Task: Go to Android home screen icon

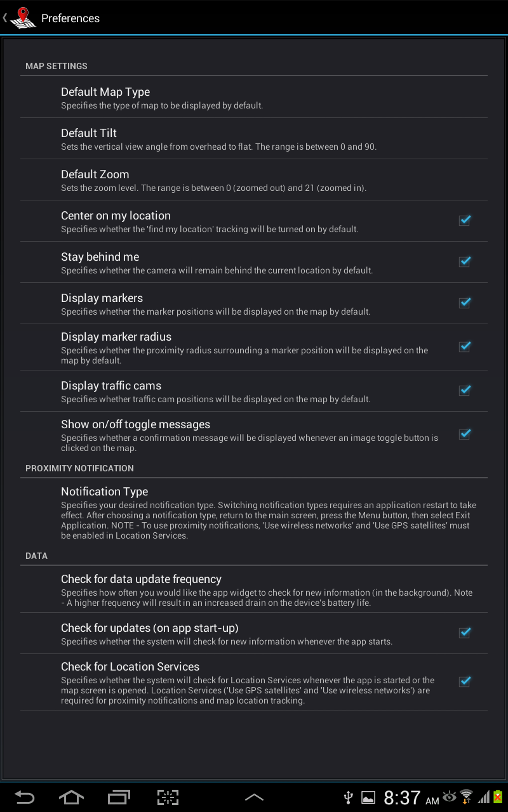Action: click(71, 797)
